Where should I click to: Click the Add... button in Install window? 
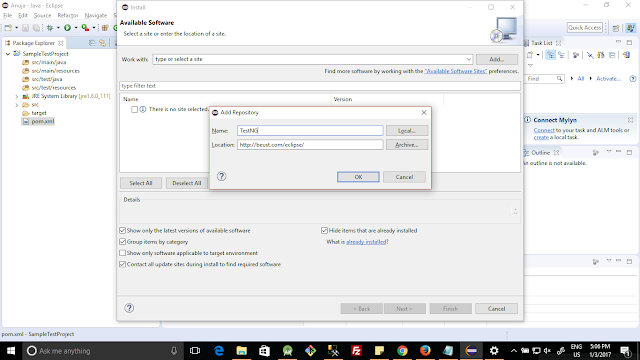coord(496,59)
